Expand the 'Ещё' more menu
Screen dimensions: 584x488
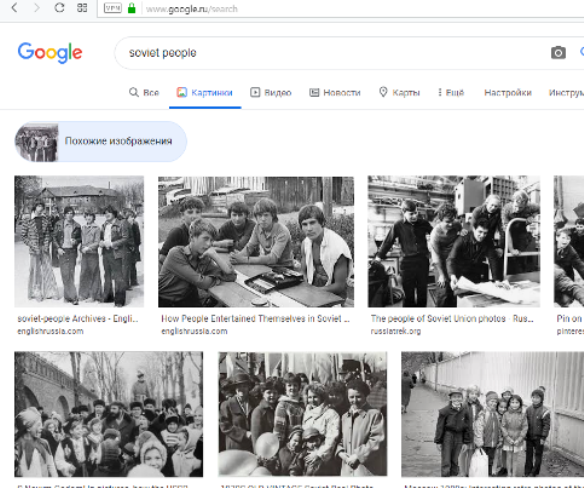451,92
